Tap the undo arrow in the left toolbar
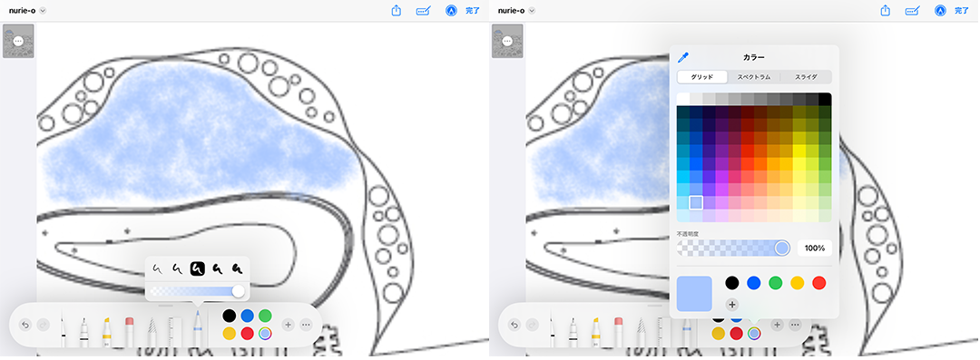Viewport: 980px width, 360px height. click(x=25, y=325)
